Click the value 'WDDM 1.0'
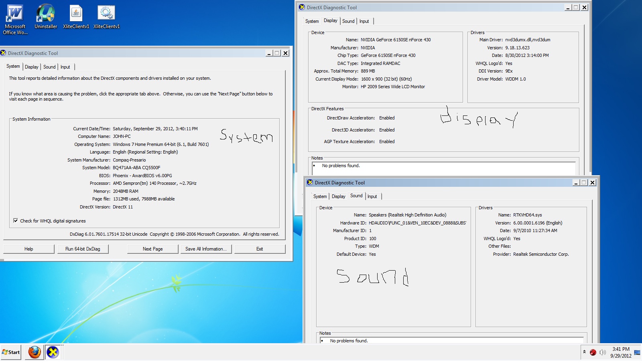 (x=515, y=79)
